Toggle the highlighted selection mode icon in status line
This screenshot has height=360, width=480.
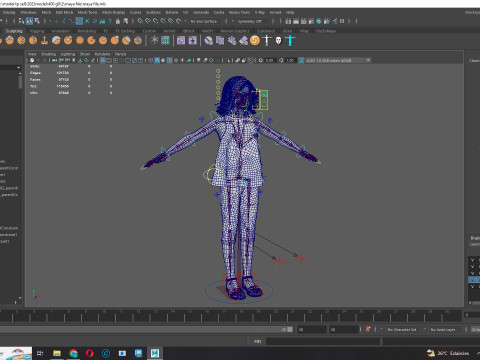(x=29, y=21)
